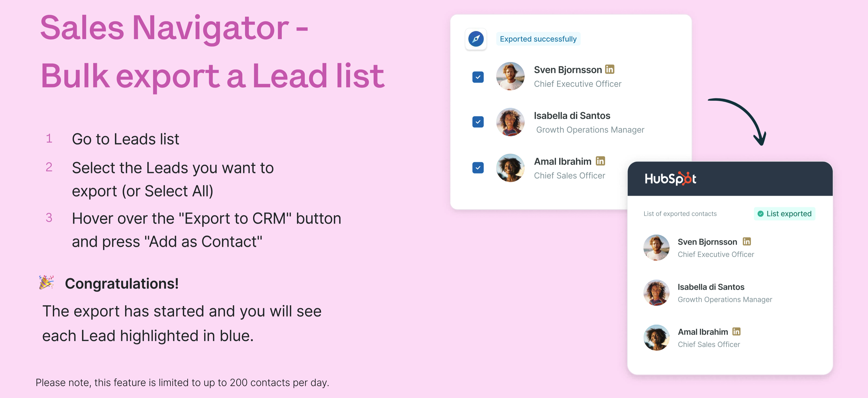Click LinkedIn icon next to Amal Ibrahim in HubSpot
The image size is (868, 398).
(736, 332)
